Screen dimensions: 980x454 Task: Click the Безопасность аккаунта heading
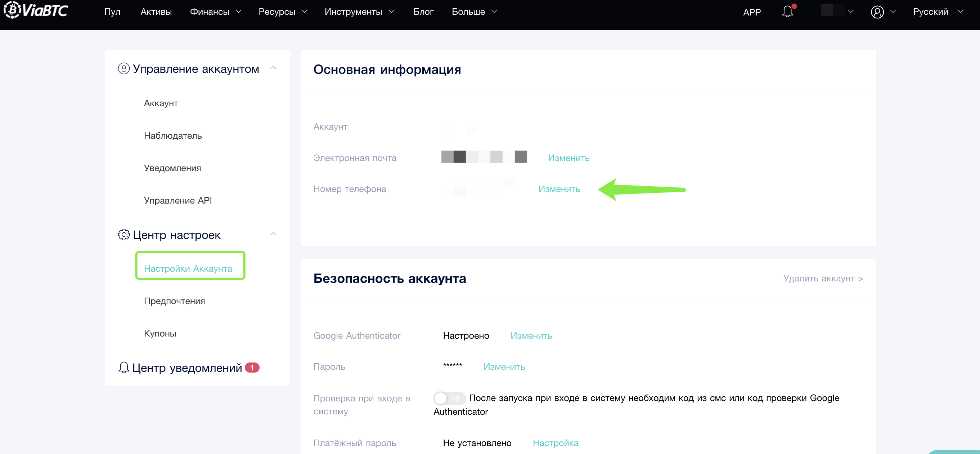click(x=390, y=279)
